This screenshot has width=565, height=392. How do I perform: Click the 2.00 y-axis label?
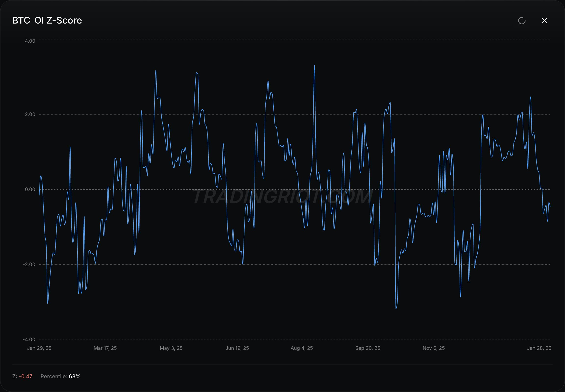pos(30,114)
